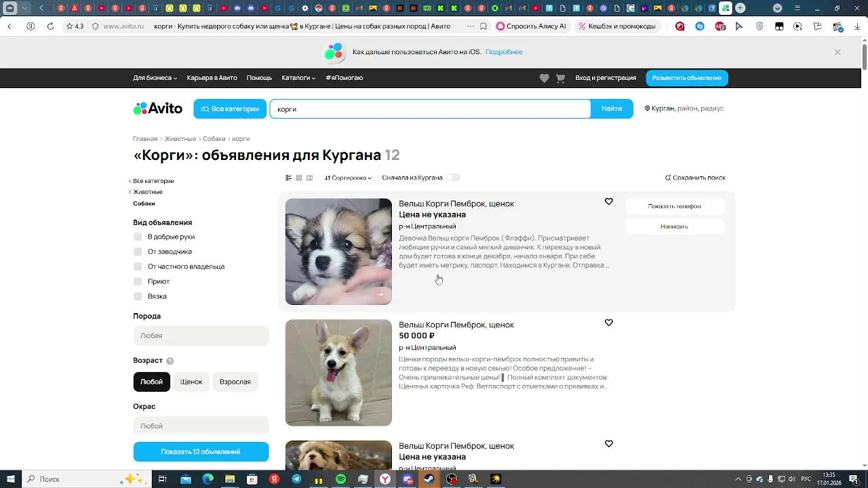The width and height of the screenshot is (868, 488).
Task: Select the 'Щенок' age option
Action: tap(191, 382)
